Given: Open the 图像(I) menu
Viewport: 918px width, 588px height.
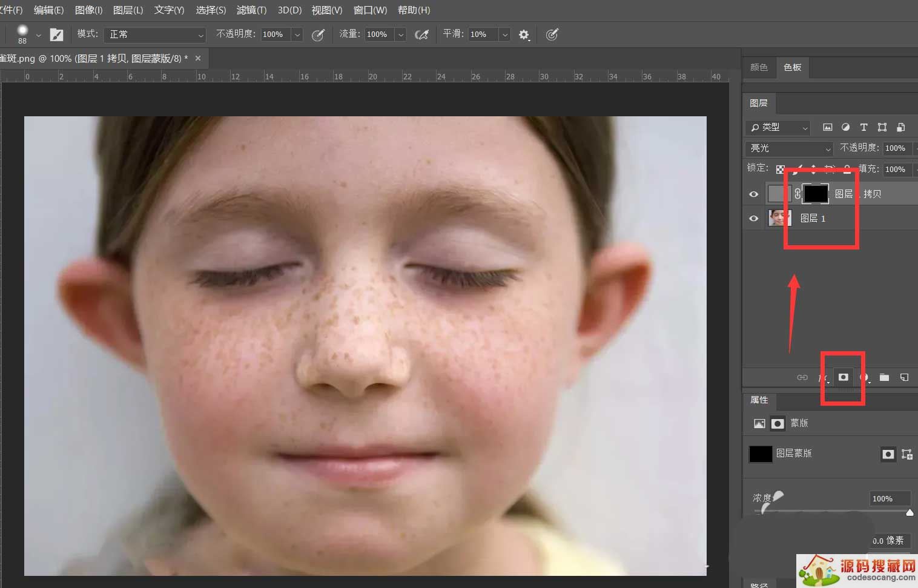Looking at the screenshot, I should [x=88, y=10].
